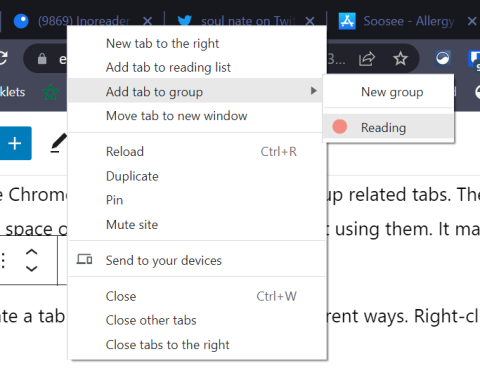Move block up with arrow
The width and height of the screenshot is (480, 380).
coord(32,252)
